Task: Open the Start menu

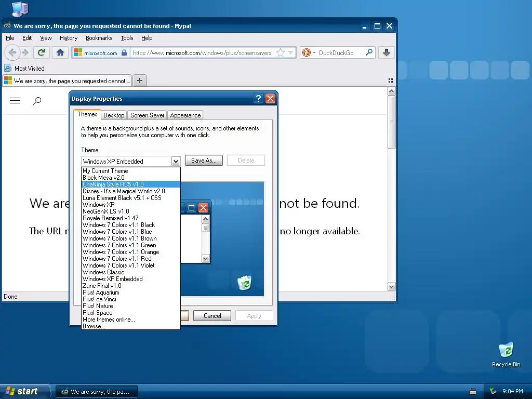Action: [x=25, y=391]
